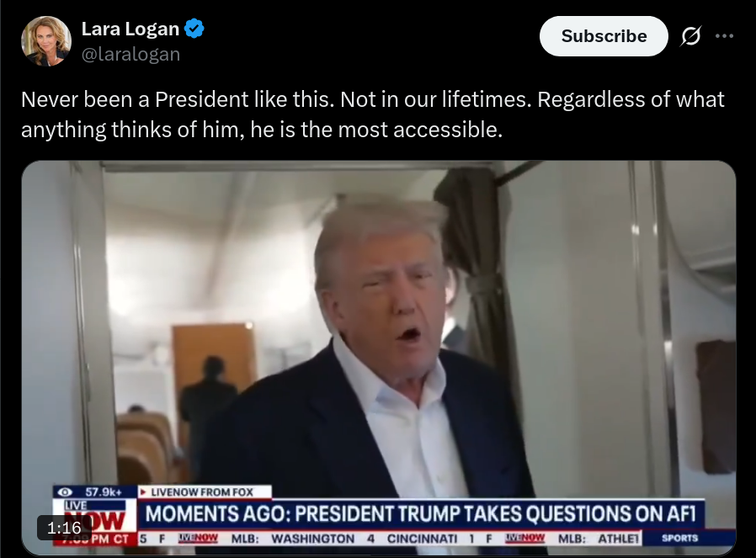This screenshot has height=558, width=756.
Task: Click the SPORTS label in ticker
Action: 680,538
